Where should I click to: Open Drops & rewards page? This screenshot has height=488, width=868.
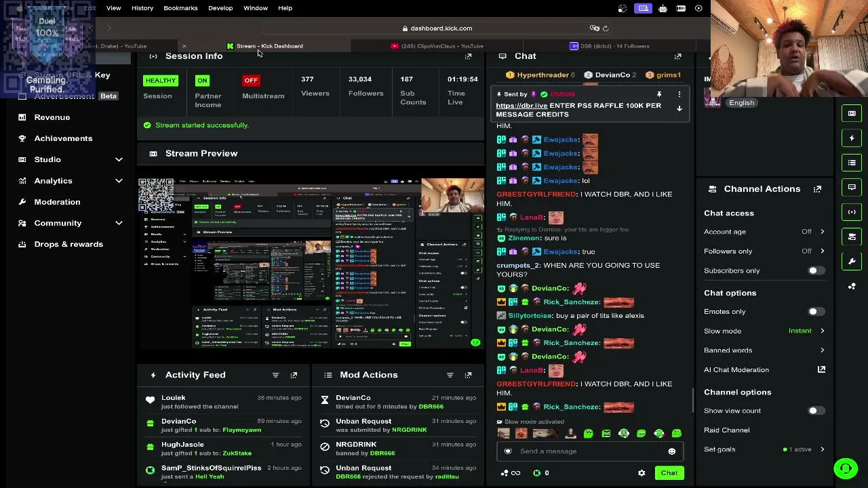68,244
